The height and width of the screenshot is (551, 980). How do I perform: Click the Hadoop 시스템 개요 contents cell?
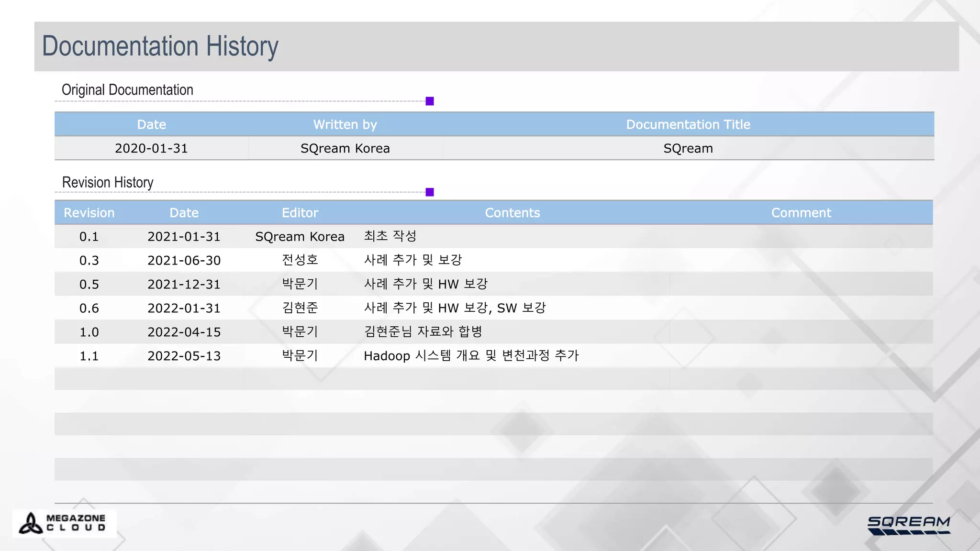click(x=471, y=356)
